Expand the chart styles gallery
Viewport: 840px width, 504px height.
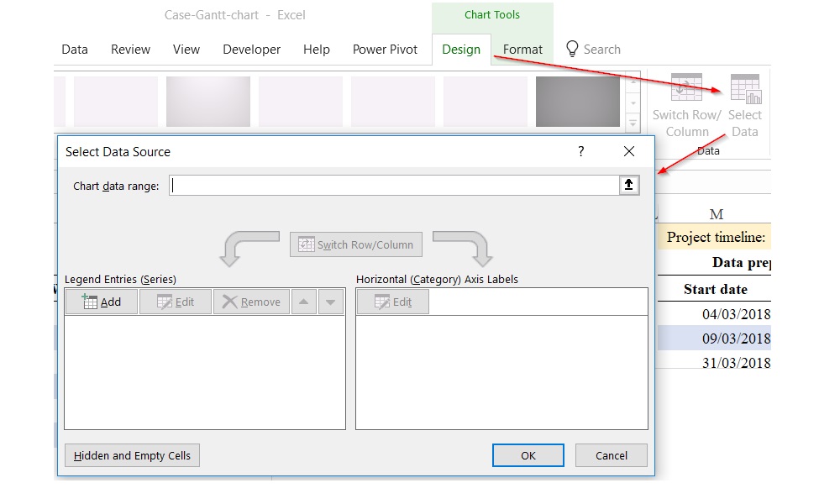(x=633, y=124)
